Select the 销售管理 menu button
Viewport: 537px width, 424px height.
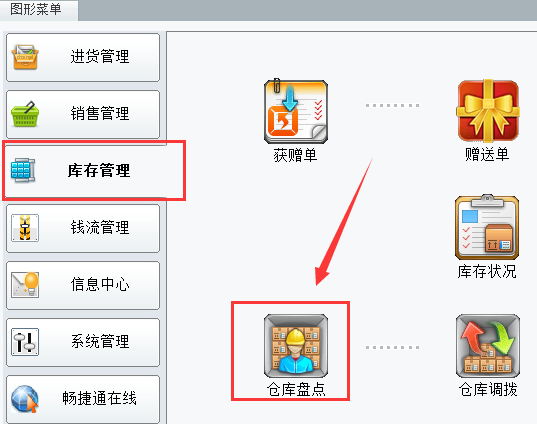(83, 114)
